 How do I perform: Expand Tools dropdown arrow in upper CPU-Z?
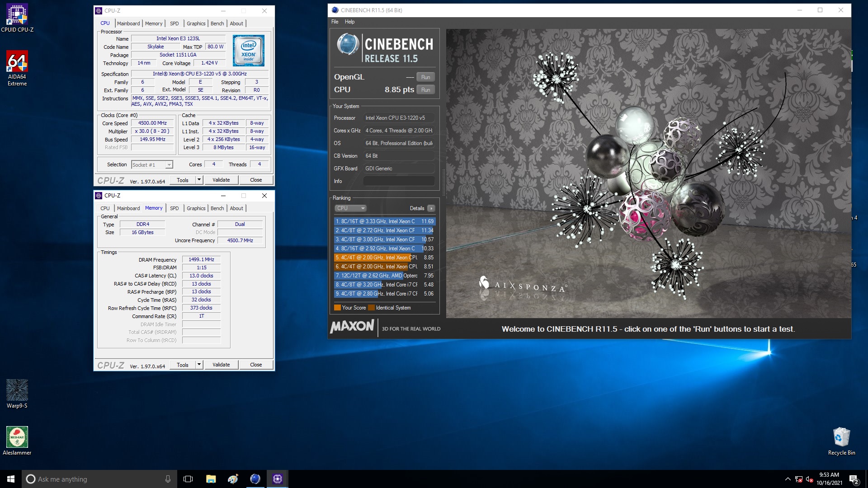(x=199, y=180)
